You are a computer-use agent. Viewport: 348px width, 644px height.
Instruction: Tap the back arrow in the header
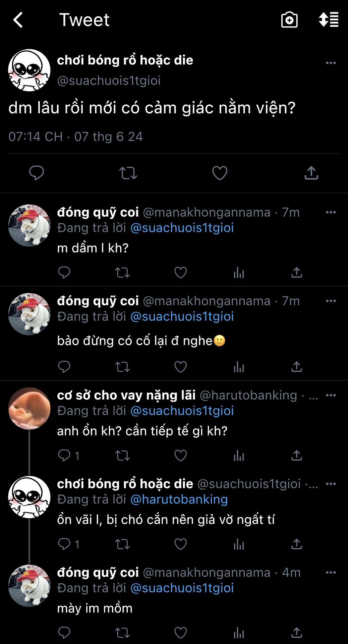[18, 20]
